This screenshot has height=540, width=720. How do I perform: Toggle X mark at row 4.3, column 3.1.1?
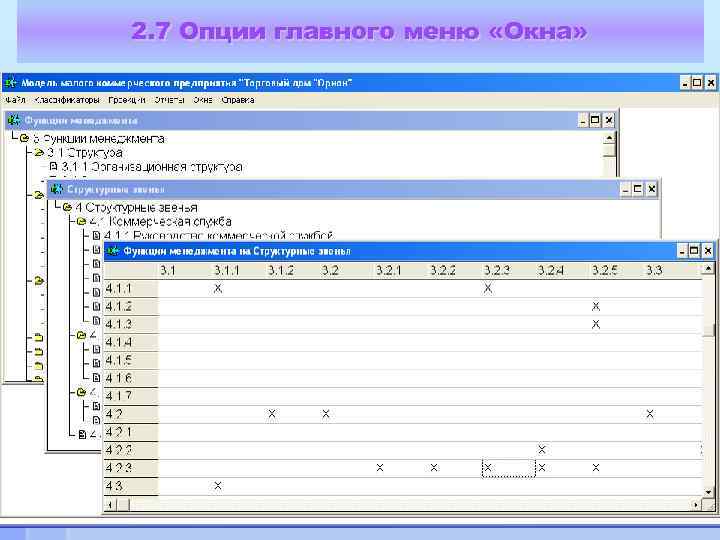click(x=218, y=485)
